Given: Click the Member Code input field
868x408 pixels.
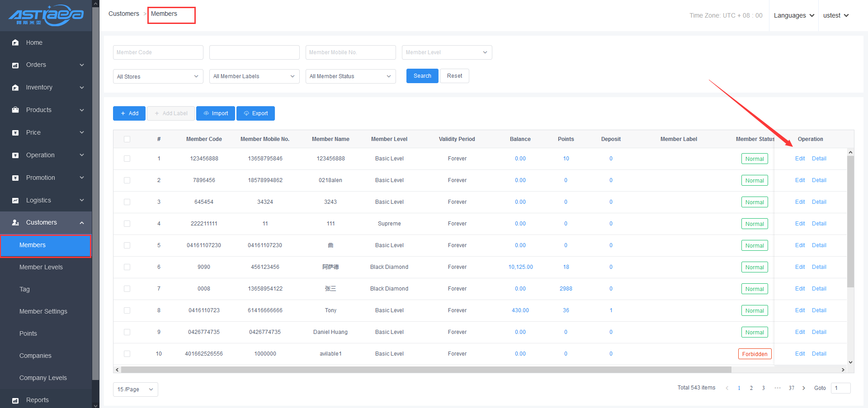Looking at the screenshot, I should tap(158, 52).
